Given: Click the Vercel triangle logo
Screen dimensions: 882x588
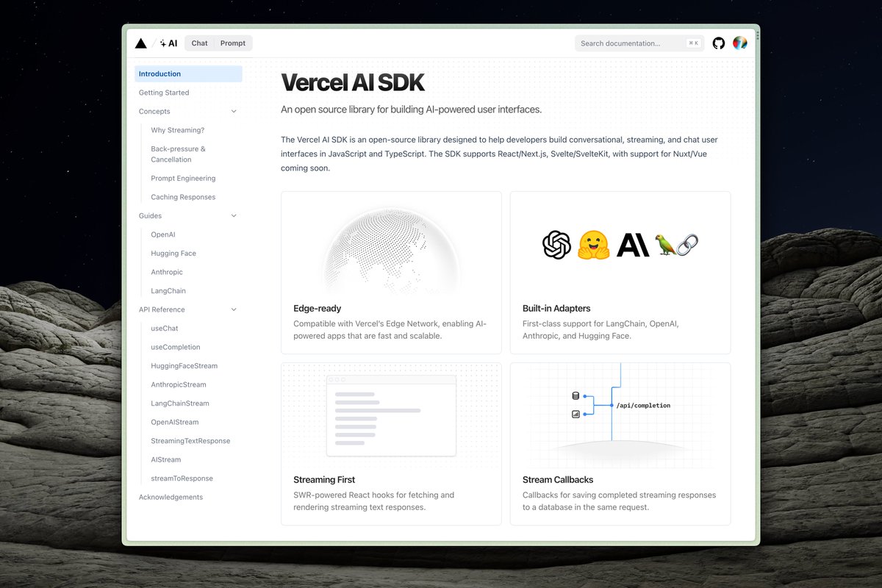Looking at the screenshot, I should [141, 43].
